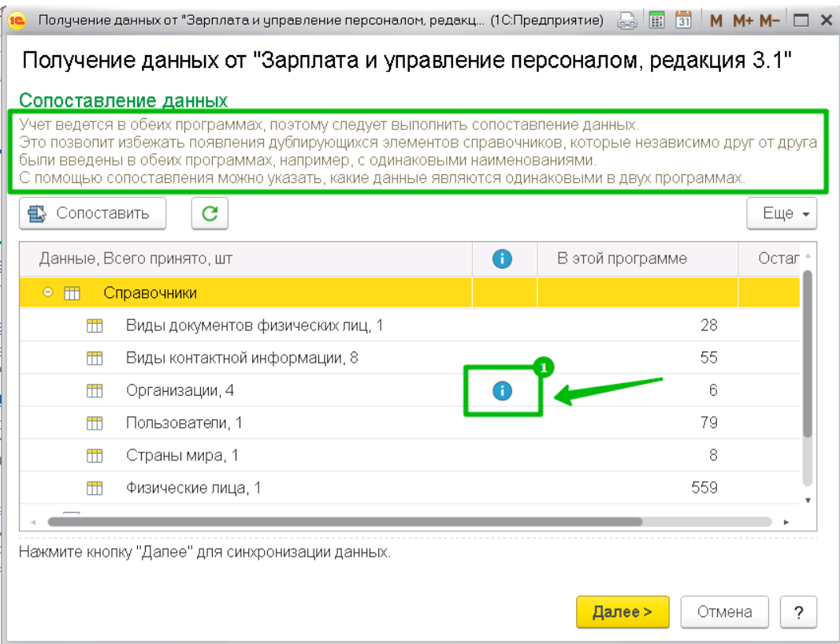Click the M+ memory add button
The height and width of the screenshot is (644, 840).
pyautogui.click(x=742, y=20)
